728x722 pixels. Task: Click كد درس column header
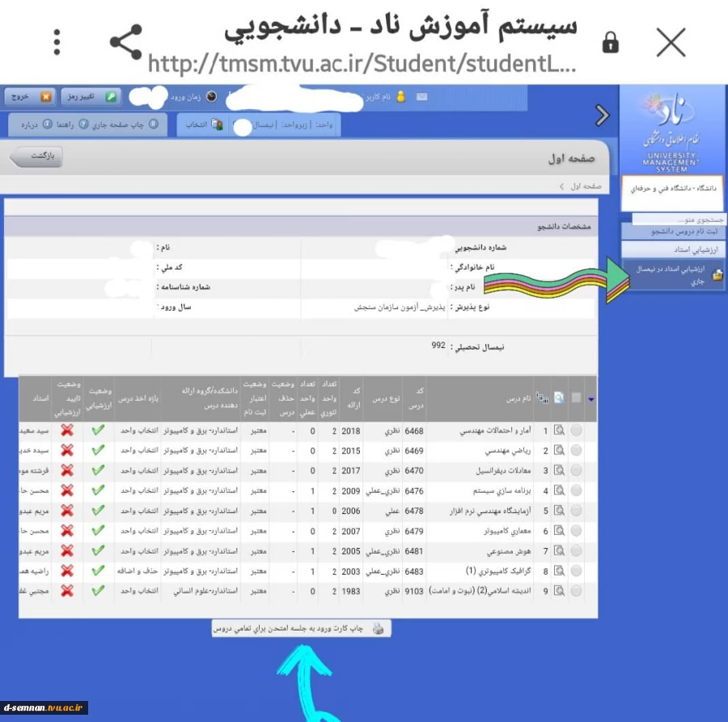[416, 398]
